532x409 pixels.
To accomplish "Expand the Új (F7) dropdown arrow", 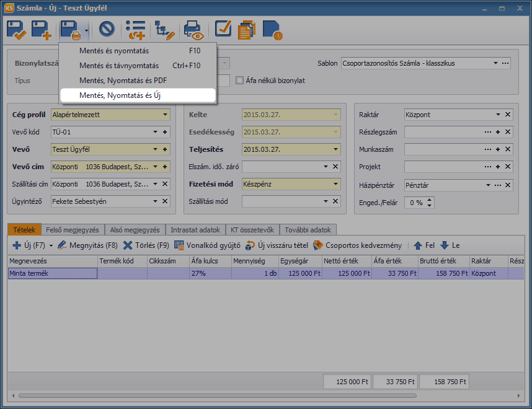I will [x=51, y=245].
